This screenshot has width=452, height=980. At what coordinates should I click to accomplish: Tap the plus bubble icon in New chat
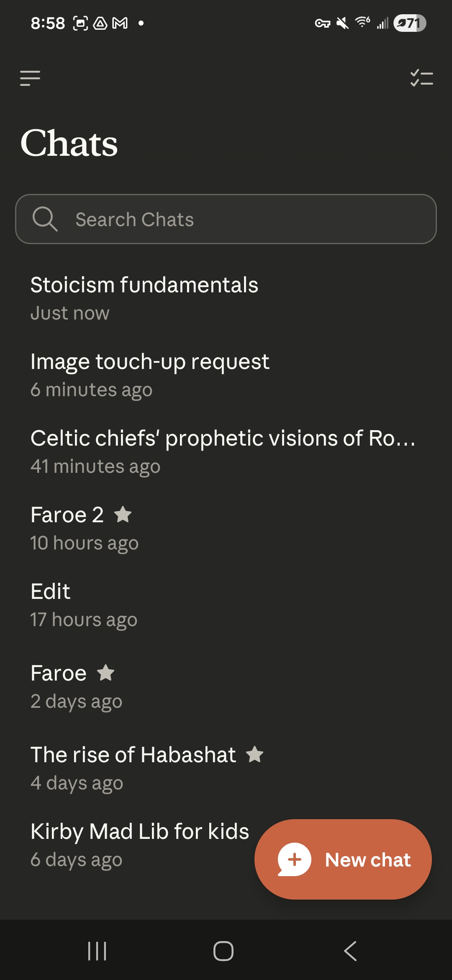(x=294, y=859)
